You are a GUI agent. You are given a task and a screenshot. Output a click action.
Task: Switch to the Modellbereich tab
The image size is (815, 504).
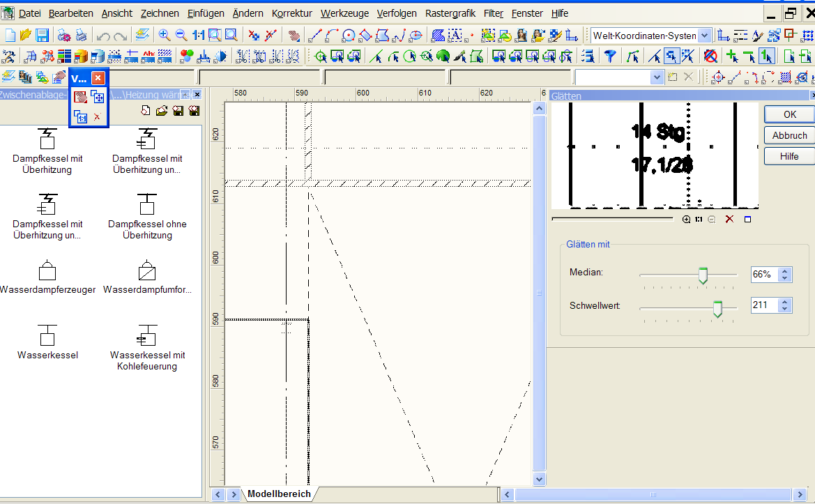tap(279, 494)
